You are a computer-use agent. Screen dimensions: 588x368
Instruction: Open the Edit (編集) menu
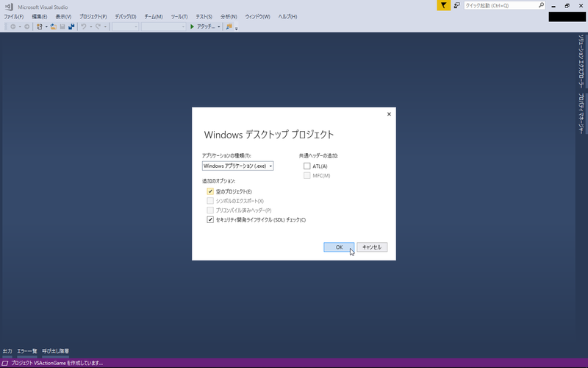point(40,16)
